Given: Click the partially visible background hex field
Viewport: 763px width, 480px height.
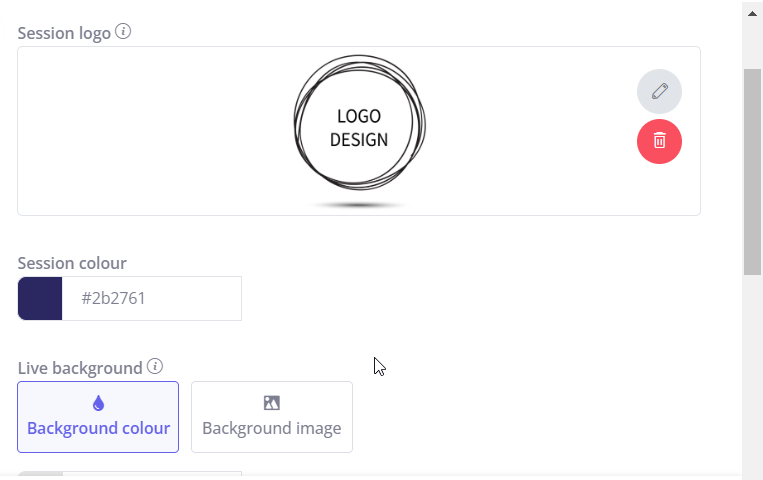Looking at the screenshot, I should pyautogui.click(x=152, y=474).
